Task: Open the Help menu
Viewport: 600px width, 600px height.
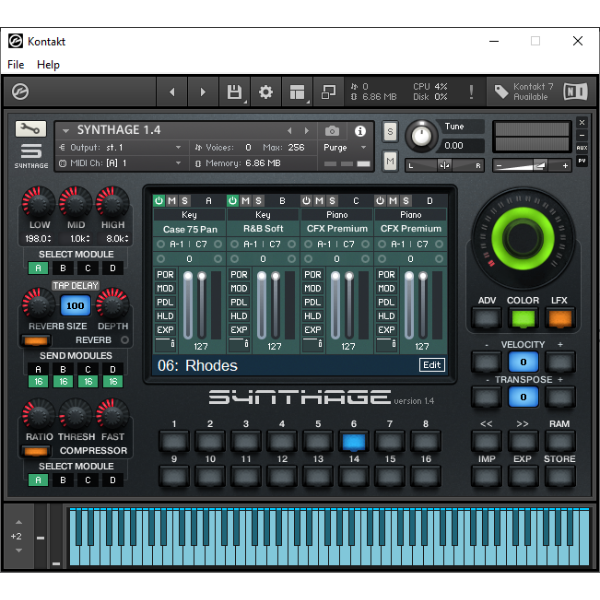Action: pos(48,65)
